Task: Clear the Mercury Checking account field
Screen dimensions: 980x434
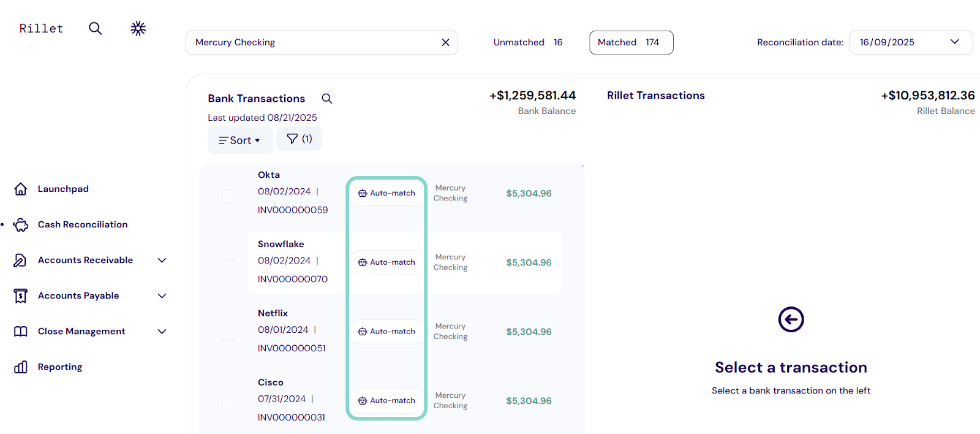Action: tap(445, 42)
